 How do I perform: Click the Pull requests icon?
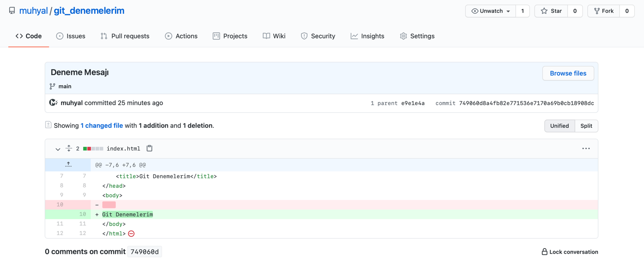pyautogui.click(x=104, y=36)
